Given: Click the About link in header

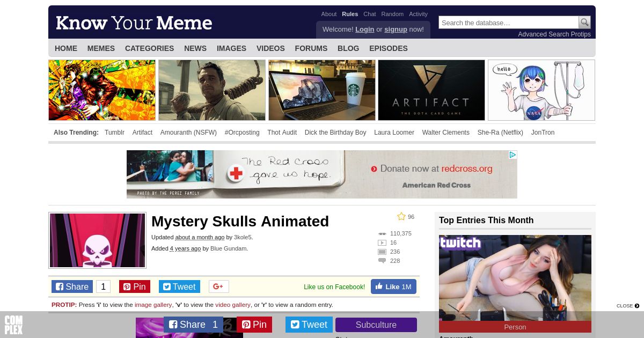Looking at the screenshot, I should coord(329,14).
